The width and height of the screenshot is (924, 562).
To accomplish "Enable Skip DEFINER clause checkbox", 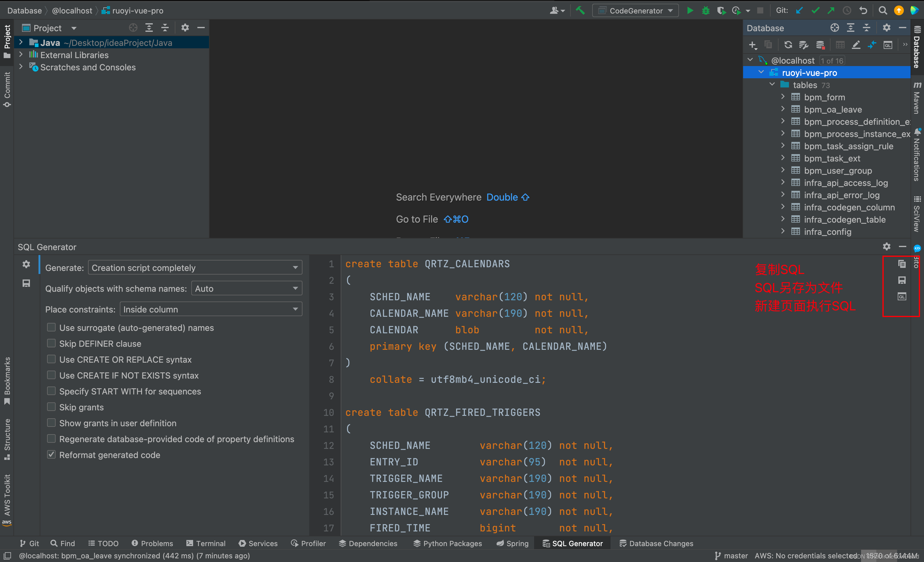I will click(51, 343).
